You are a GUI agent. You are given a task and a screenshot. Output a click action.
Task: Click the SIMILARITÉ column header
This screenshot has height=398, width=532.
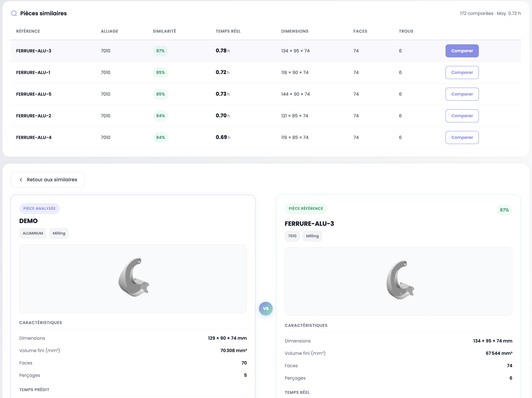(x=164, y=31)
